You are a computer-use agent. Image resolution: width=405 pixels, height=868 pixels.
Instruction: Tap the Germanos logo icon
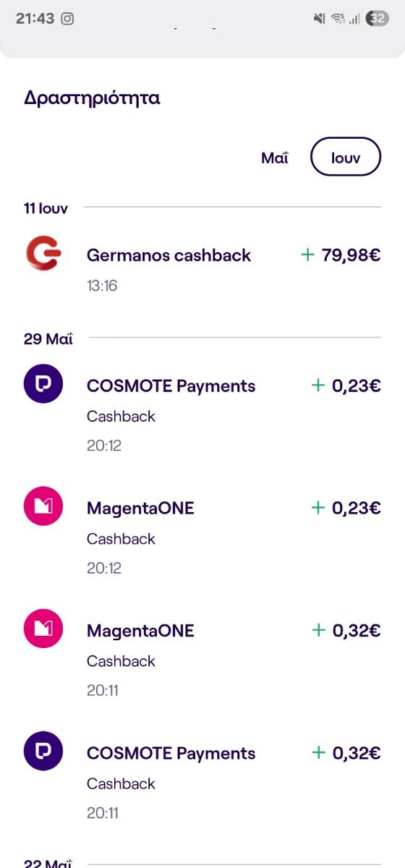tap(43, 255)
